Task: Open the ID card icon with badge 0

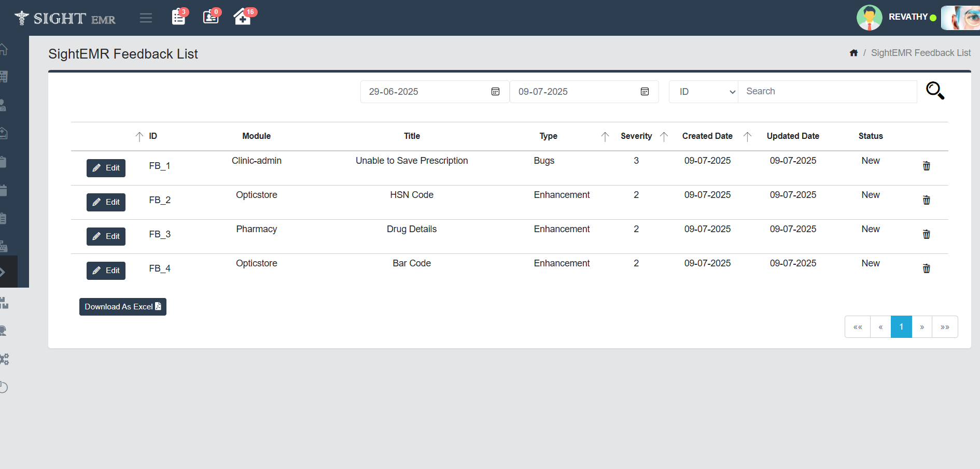Action: coord(211,17)
